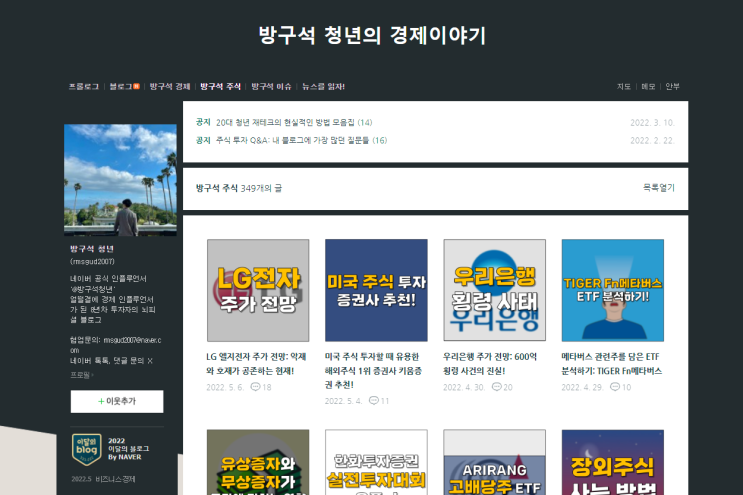
Task: Click the blog ID (msgud2007) text
Action: [x=92, y=261]
